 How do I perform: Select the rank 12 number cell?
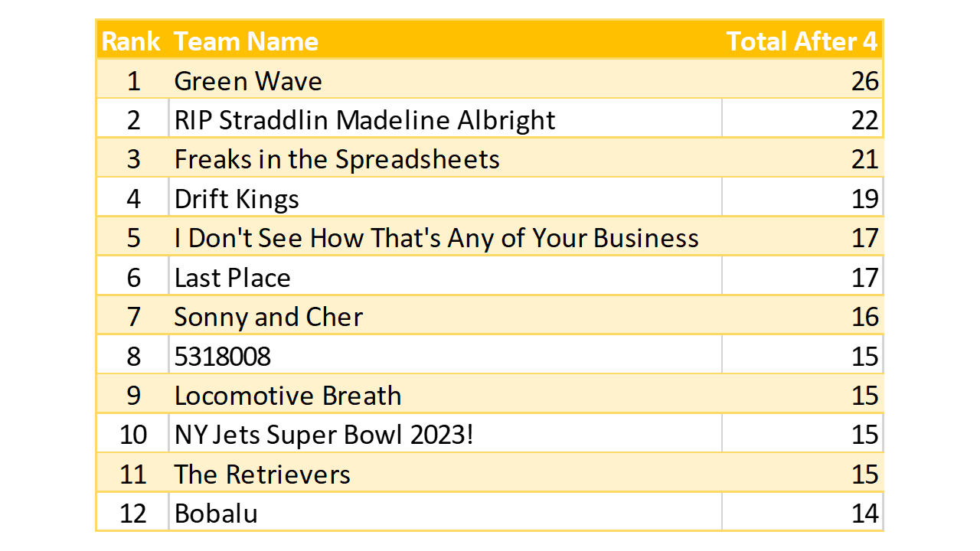(x=133, y=514)
